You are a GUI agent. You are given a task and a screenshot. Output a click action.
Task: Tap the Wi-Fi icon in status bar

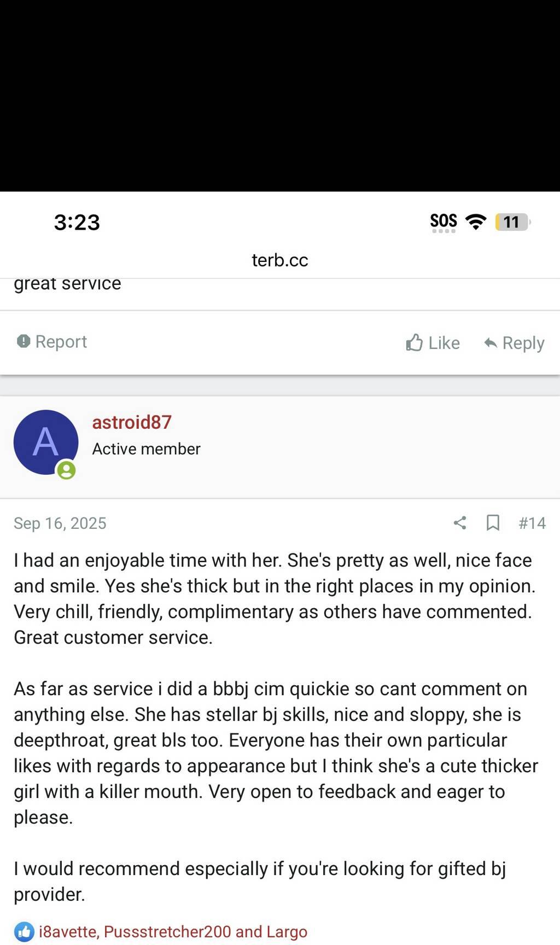[x=476, y=221]
